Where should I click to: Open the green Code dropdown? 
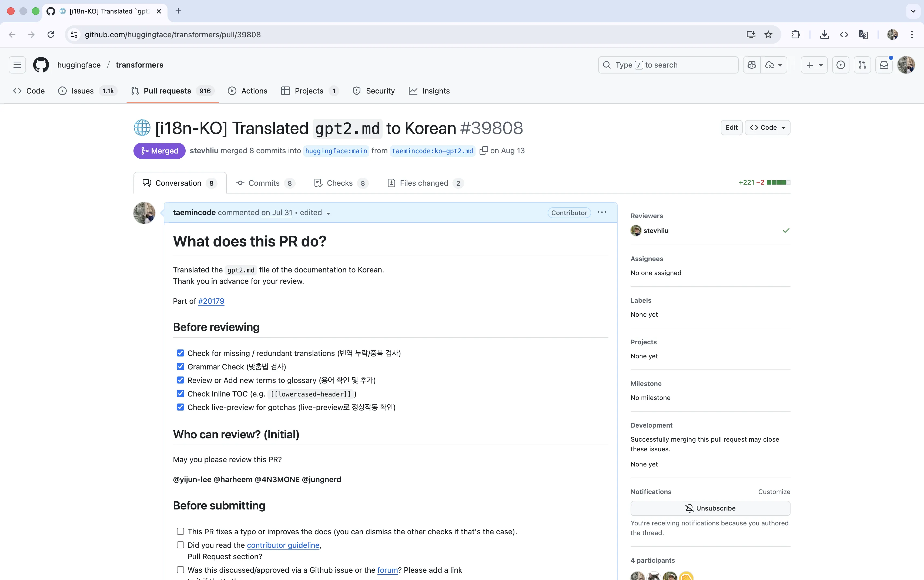[x=767, y=127]
